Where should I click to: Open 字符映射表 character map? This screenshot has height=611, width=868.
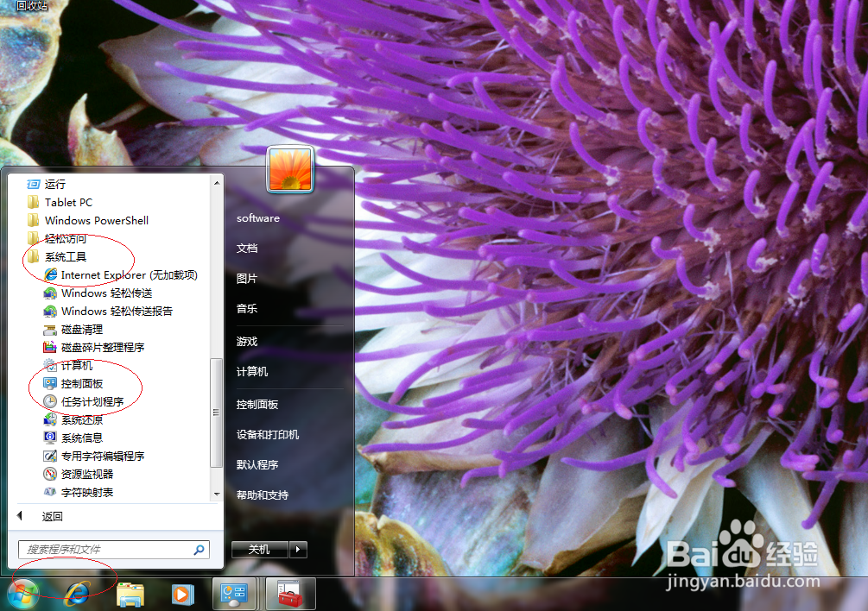coord(81,491)
